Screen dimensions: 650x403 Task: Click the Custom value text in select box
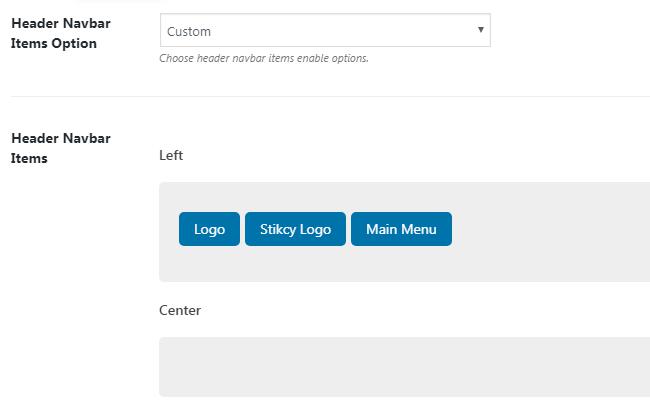[x=189, y=31]
